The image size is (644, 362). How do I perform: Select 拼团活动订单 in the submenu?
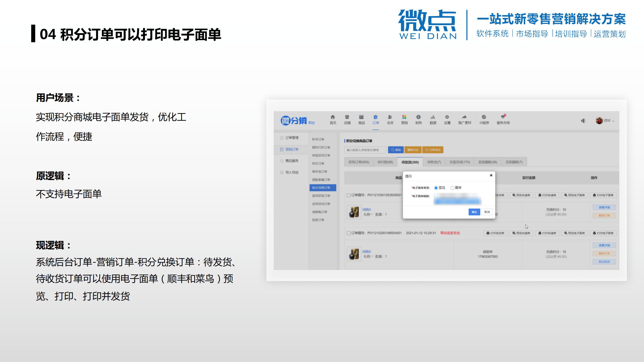[x=321, y=155]
